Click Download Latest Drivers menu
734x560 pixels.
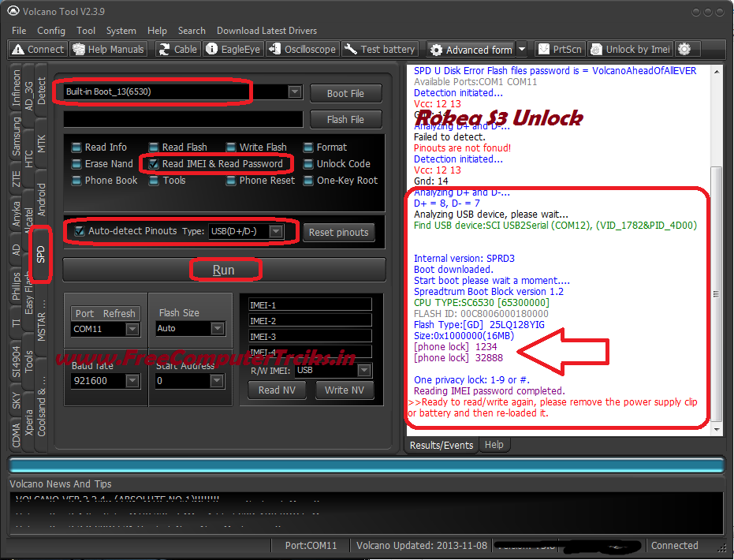[x=266, y=31]
